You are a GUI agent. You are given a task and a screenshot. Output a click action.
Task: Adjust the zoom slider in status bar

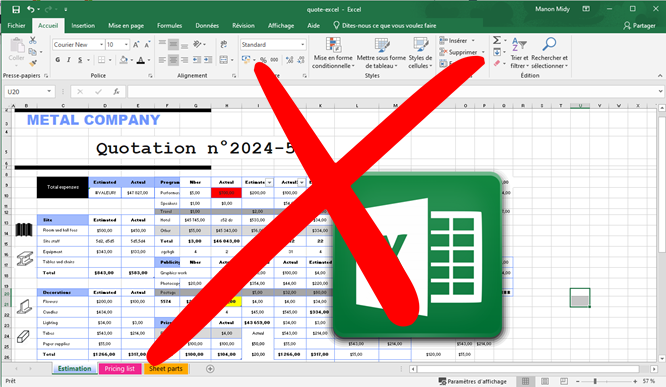click(595, 381)
